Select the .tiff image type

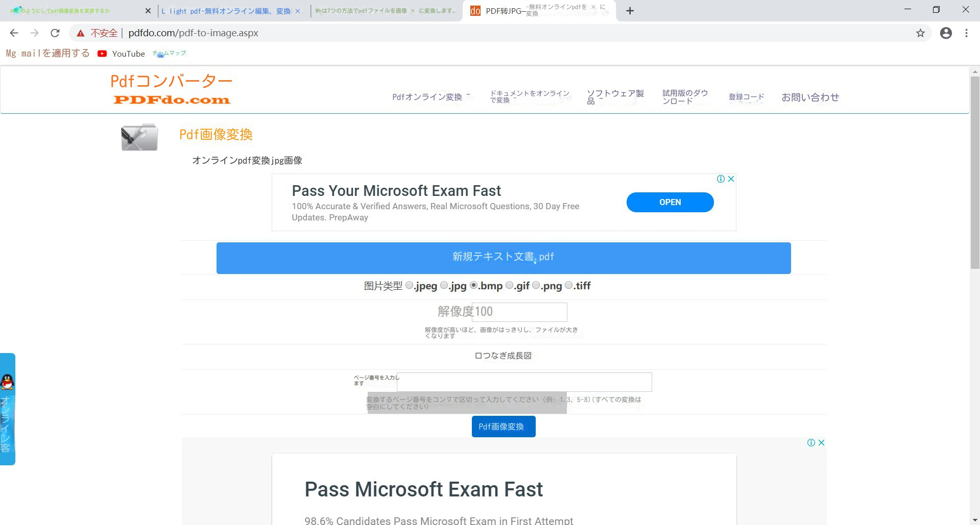coord(569,285)
